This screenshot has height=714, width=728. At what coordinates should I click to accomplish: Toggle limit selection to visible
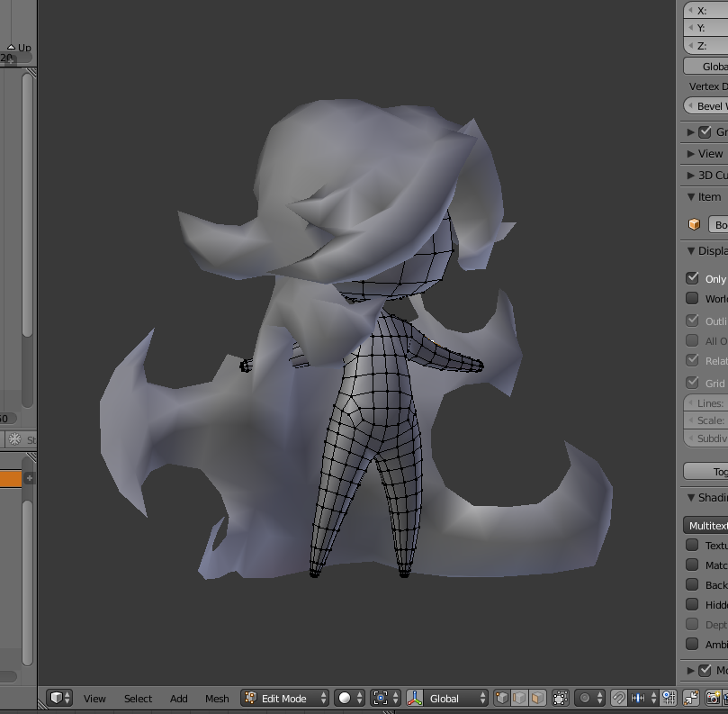(561, 698)
